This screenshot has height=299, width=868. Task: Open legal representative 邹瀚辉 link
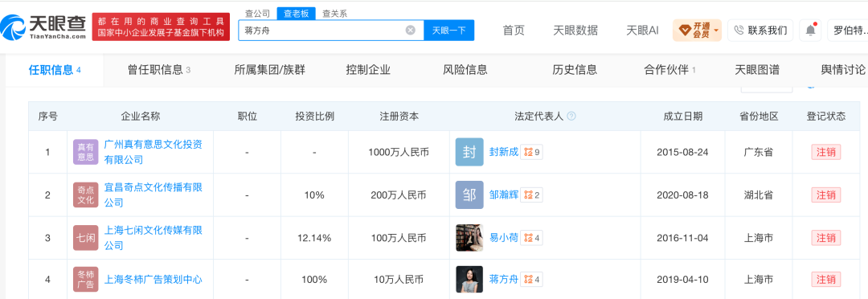[504, 195]
